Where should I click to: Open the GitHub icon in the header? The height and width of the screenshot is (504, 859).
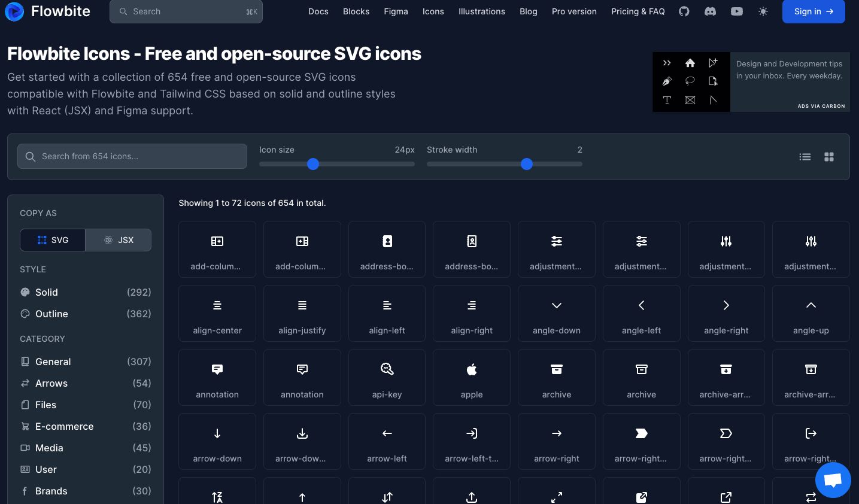point(684,11)
